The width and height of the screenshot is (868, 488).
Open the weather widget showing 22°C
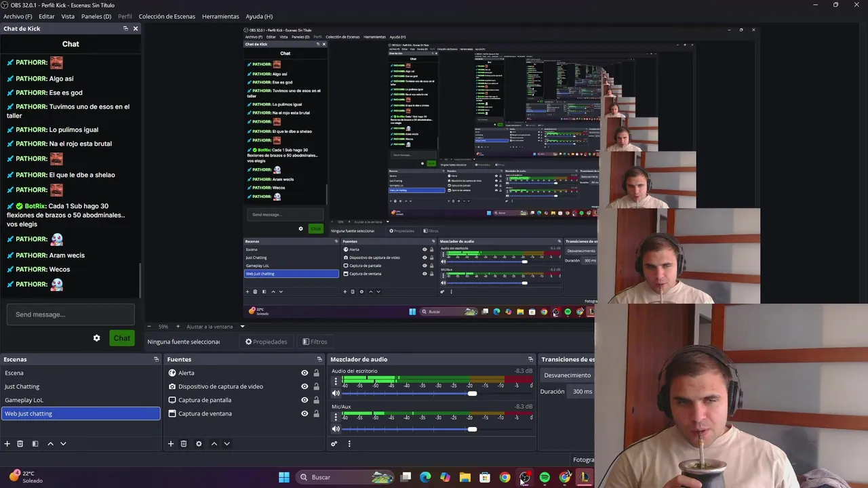pos(26,477)
